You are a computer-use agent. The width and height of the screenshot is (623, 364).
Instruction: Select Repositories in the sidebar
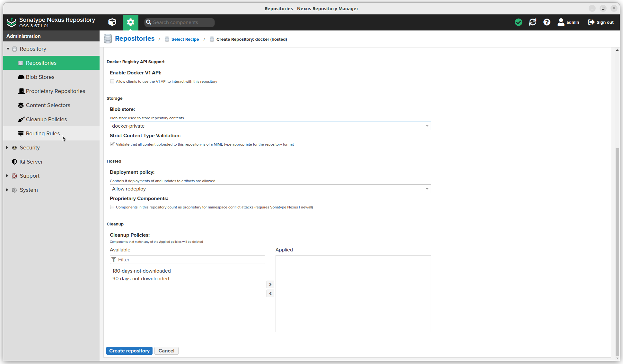click(x=51, y=63)
